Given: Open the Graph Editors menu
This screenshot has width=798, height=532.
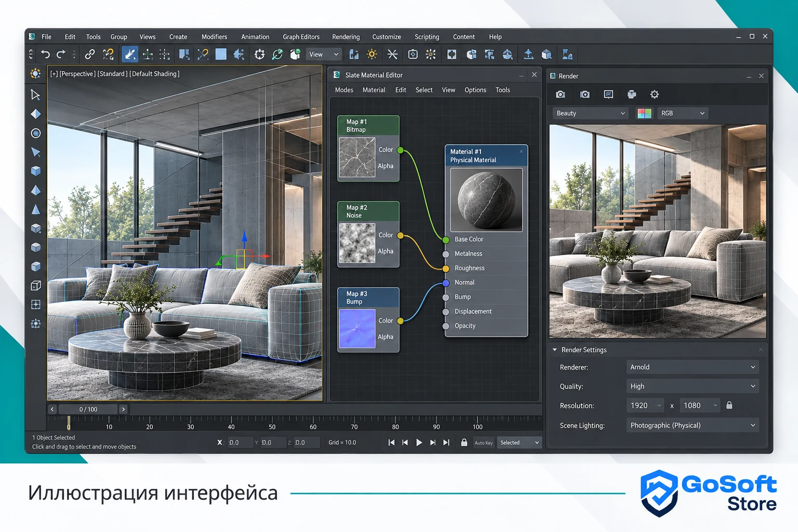Looking at the screenshot, I should tap(301, 37).
